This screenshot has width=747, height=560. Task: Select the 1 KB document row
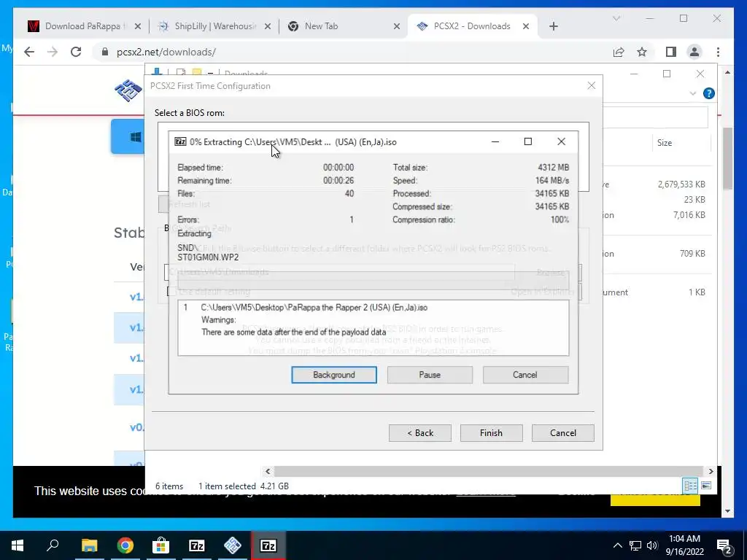[x=657, y=292]
